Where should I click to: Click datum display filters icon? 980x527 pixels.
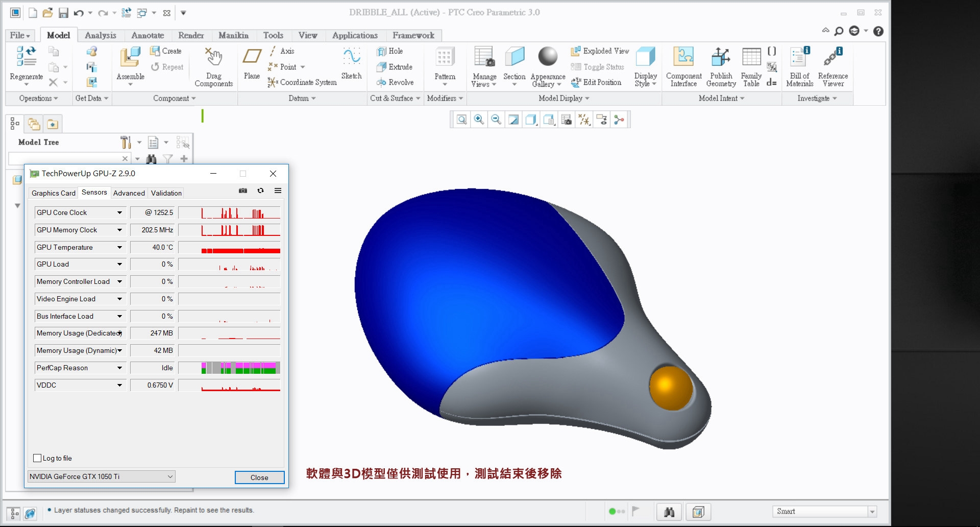584,119
